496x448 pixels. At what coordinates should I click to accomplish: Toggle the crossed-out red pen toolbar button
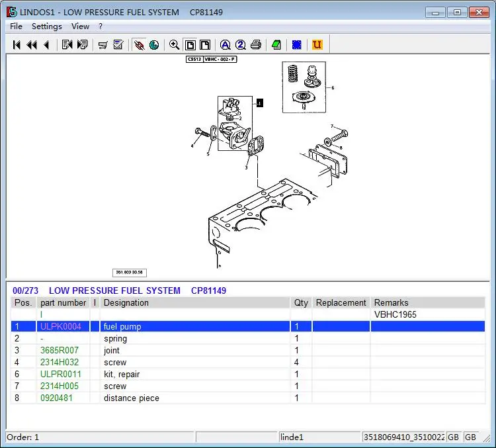point(139,45)
